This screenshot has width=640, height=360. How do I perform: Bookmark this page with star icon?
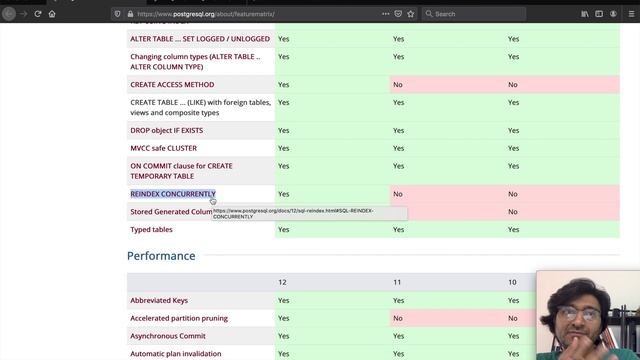411,14
